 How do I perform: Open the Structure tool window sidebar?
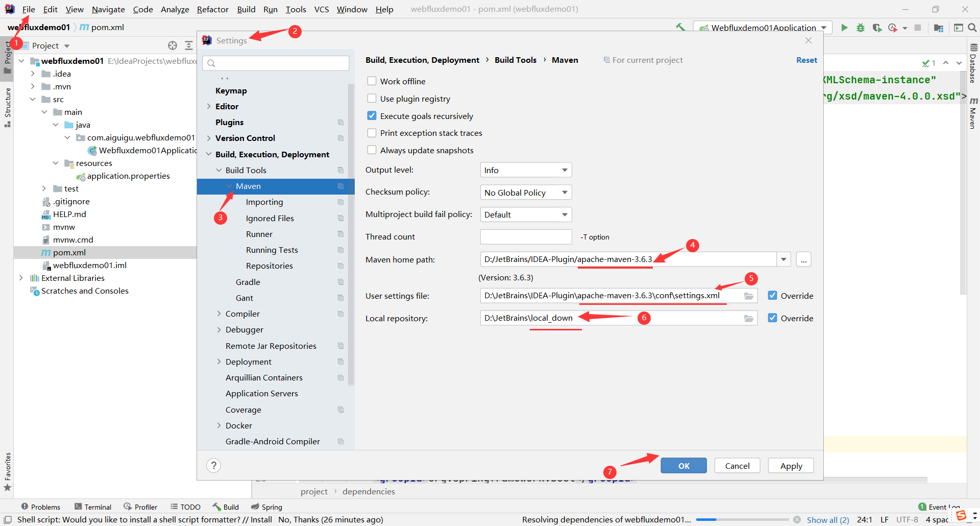[8, 107]
